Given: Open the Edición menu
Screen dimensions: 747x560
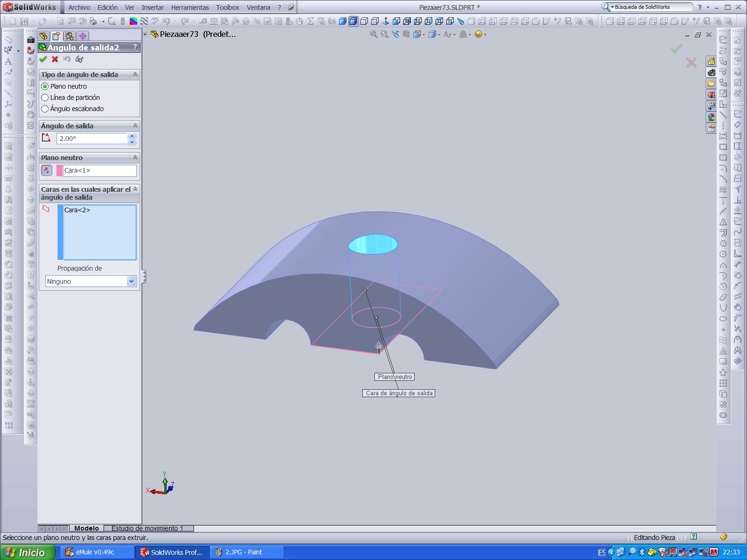Looking at the screenshot, I should click(x=107, y=7).
